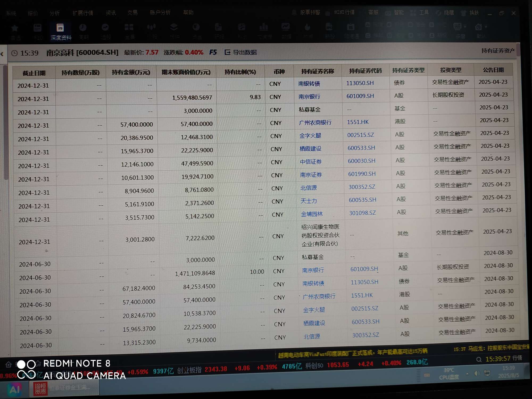Open the 账户分析 menu
532x399 pixels.
pos(160,13)
